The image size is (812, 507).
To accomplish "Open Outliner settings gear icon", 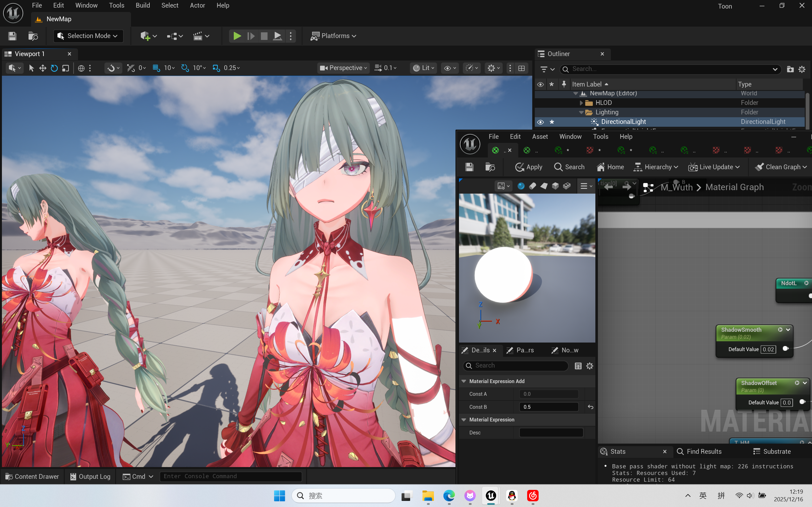I will (x=802, y=69).
